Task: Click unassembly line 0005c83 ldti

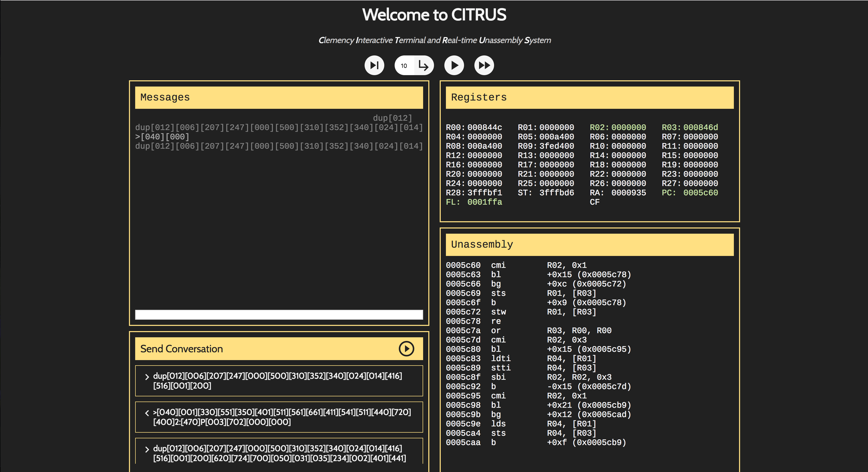Action: click(x=521, y=358)
